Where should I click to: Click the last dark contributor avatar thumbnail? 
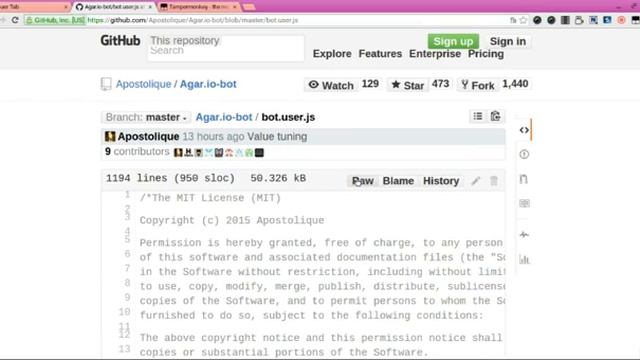pyautogui.click(x=259, y=153)
